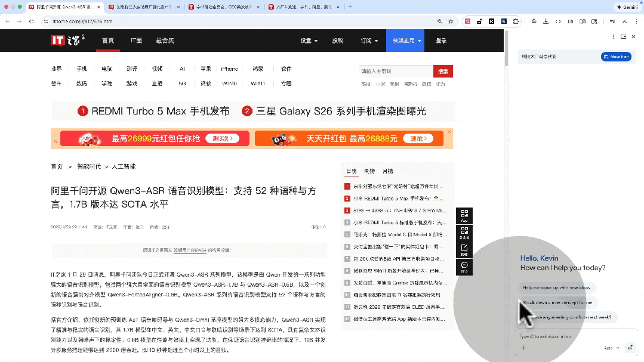Click the red 搜索 search button

(x=443, y=70)
